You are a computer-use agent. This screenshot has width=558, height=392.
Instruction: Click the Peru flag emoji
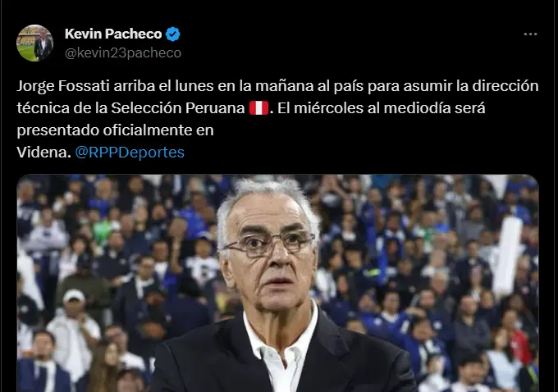(x=258, y=108)
